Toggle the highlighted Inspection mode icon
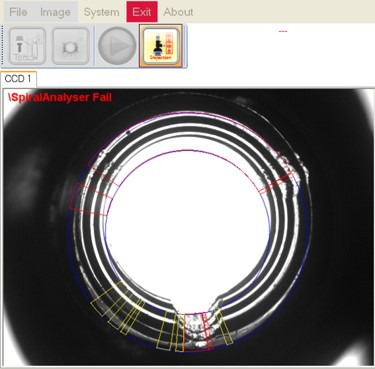Screen dimensions: 375x369 (x=161, y=46)
